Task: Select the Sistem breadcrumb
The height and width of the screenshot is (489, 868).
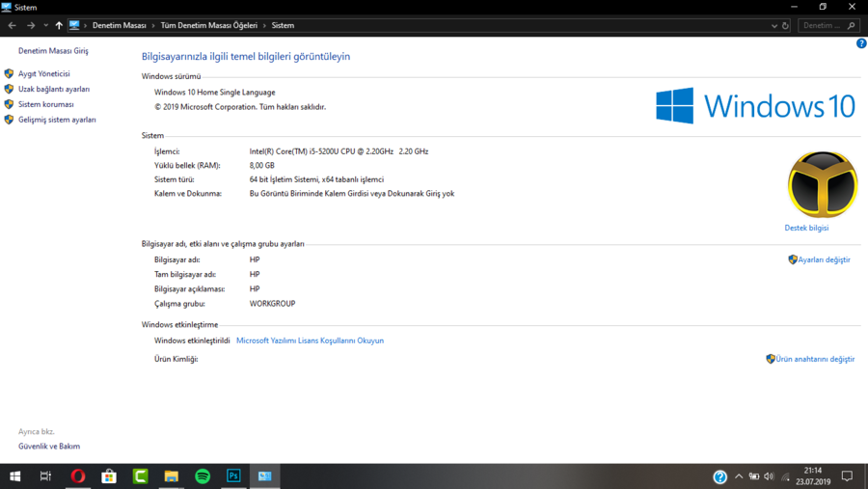Action: point(283,25)
